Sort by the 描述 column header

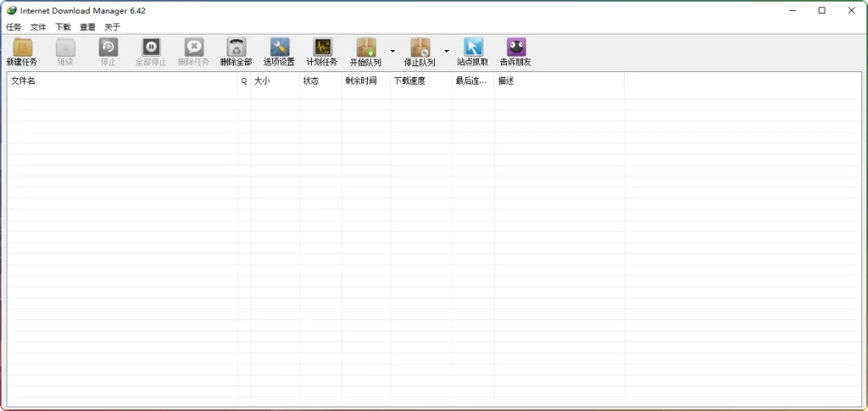coord(559,81)
